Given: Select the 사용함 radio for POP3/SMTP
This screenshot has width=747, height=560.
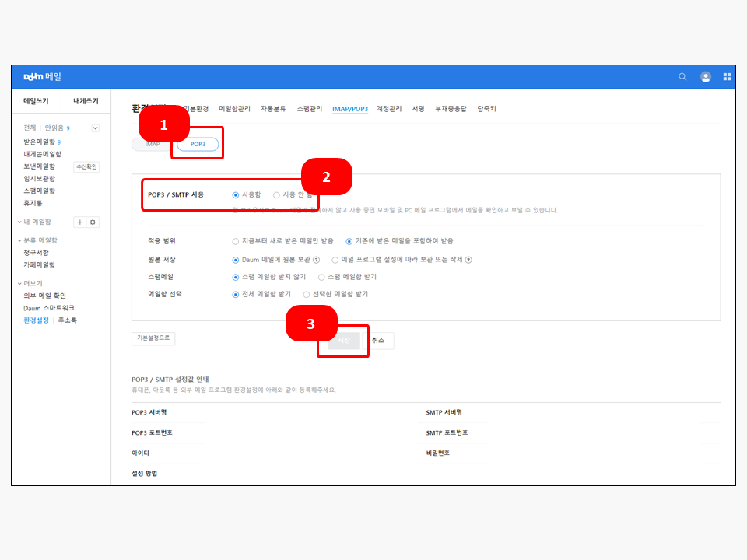Looking at the screenshot, I should [236, 195].
